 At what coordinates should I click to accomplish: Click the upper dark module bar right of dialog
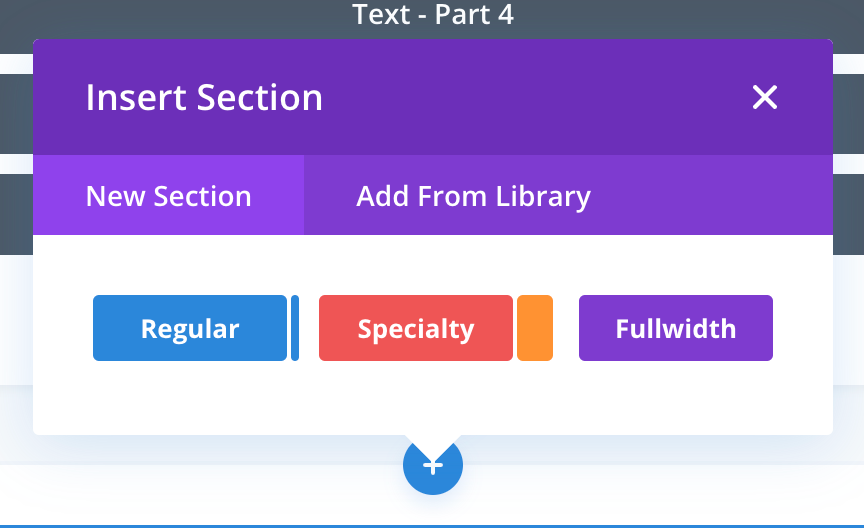pos(848,98)
